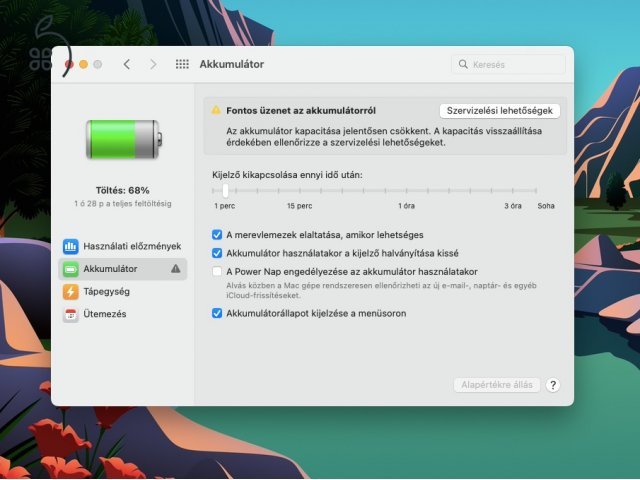Click the Soha slider label
Image resolution: width=640 pixels, height=480 pixels.
tap(546, 206)
